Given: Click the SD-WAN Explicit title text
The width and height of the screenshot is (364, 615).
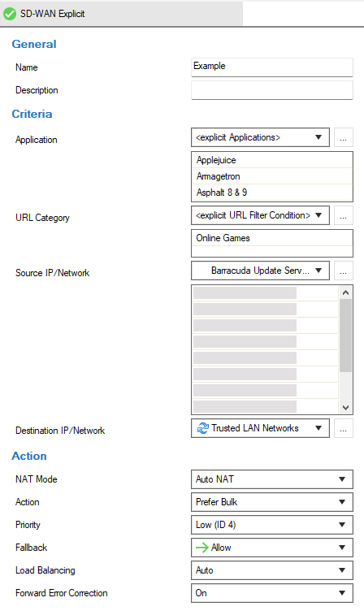Looking at the screenshot, I should pos(53,14).
